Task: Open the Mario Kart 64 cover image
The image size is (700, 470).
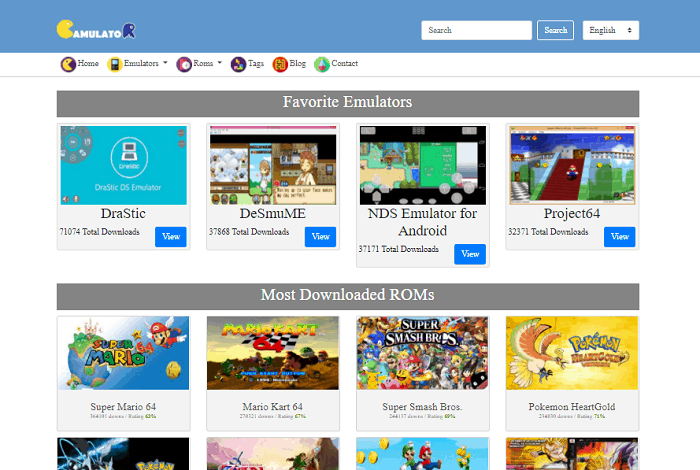Action: coord(273,353)
